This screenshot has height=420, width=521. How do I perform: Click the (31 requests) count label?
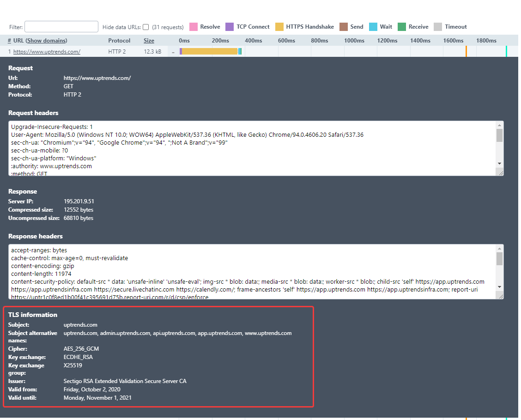(x=168, y=27)
